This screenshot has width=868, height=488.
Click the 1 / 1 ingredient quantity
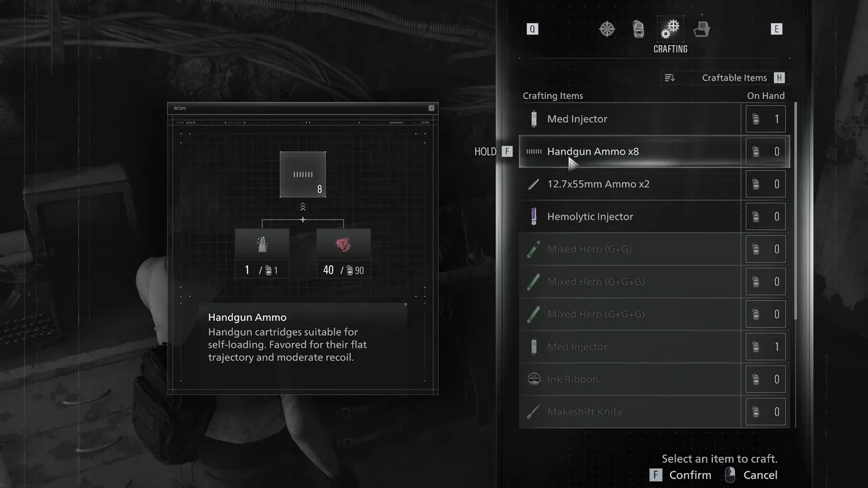(262, 270)
